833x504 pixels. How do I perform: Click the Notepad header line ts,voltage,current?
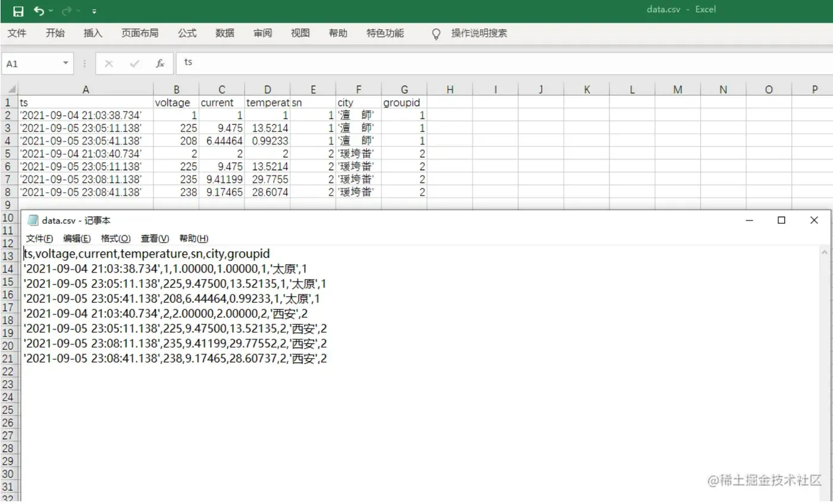(x=146, y=254)
